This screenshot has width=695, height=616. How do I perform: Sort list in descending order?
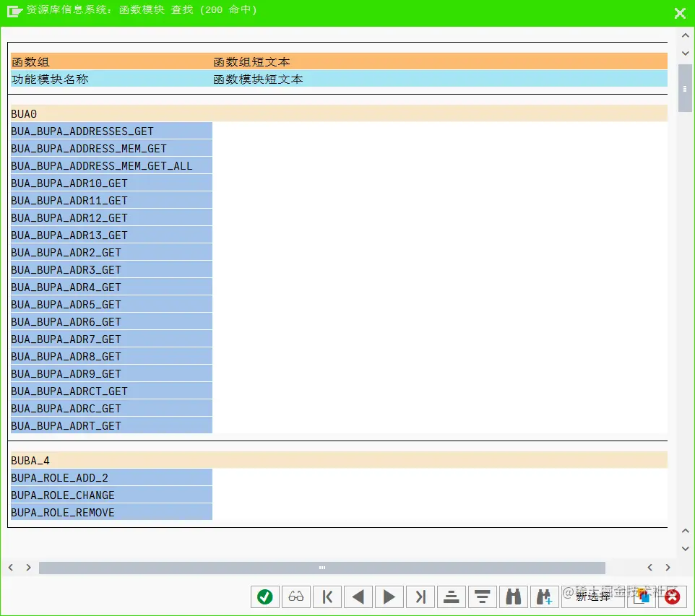[x=483, y=597]
